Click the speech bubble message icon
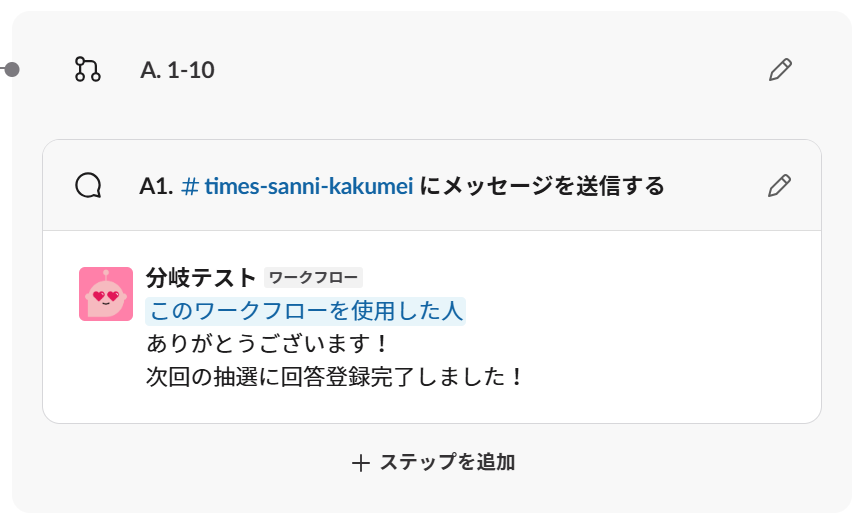This screenshot has width=859, height=528. click(88, 186)
